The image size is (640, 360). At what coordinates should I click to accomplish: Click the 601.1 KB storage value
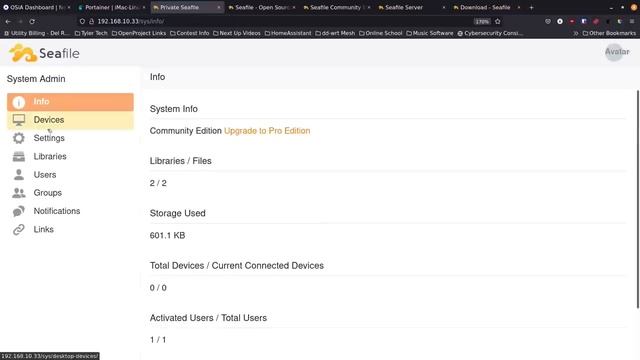(x=167, y=236)
